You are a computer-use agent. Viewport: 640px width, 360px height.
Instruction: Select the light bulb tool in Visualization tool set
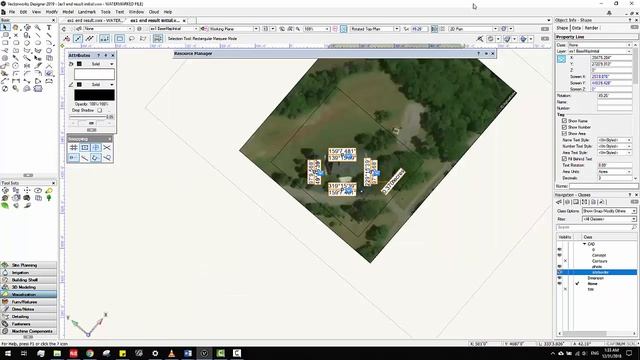49,191
